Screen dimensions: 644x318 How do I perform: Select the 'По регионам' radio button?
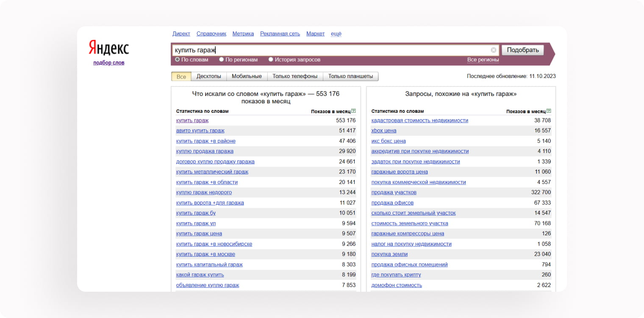point(222,60)
